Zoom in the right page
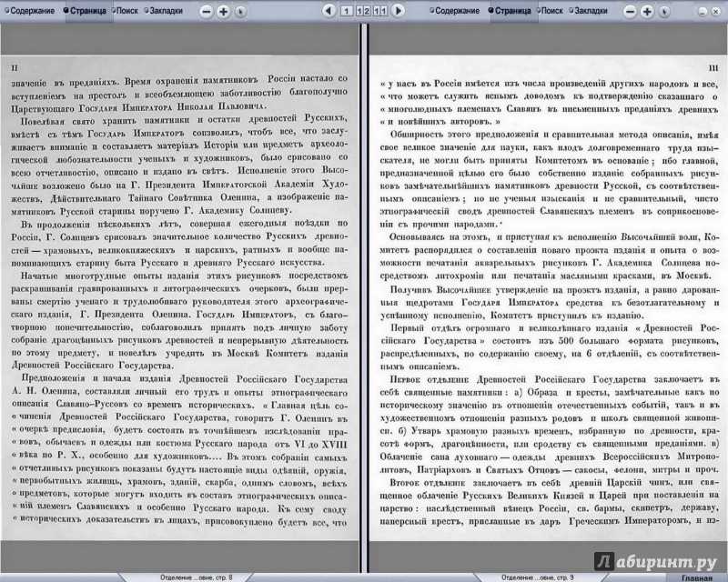This screenshot has width=728, height=582. [647, 12]
